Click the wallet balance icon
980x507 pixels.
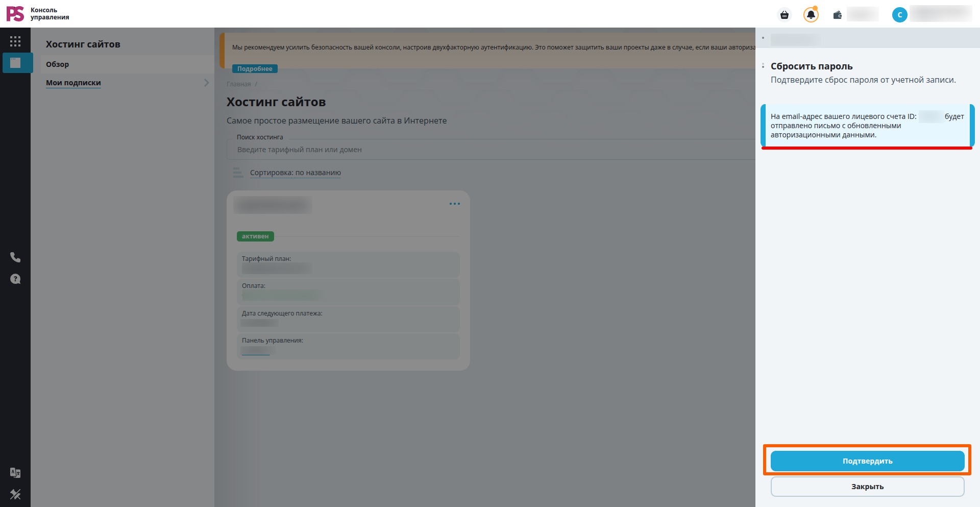pyautogui.click(x=838, y=15)
